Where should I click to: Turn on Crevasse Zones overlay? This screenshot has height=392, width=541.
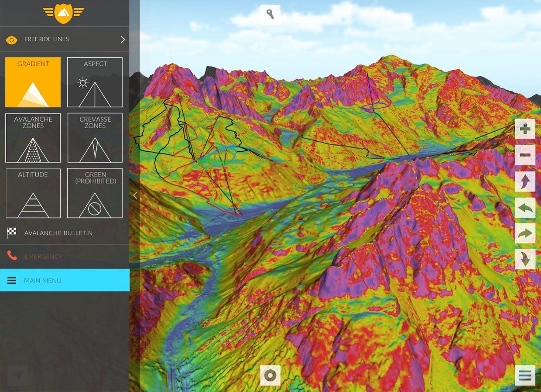coord(95,137)
